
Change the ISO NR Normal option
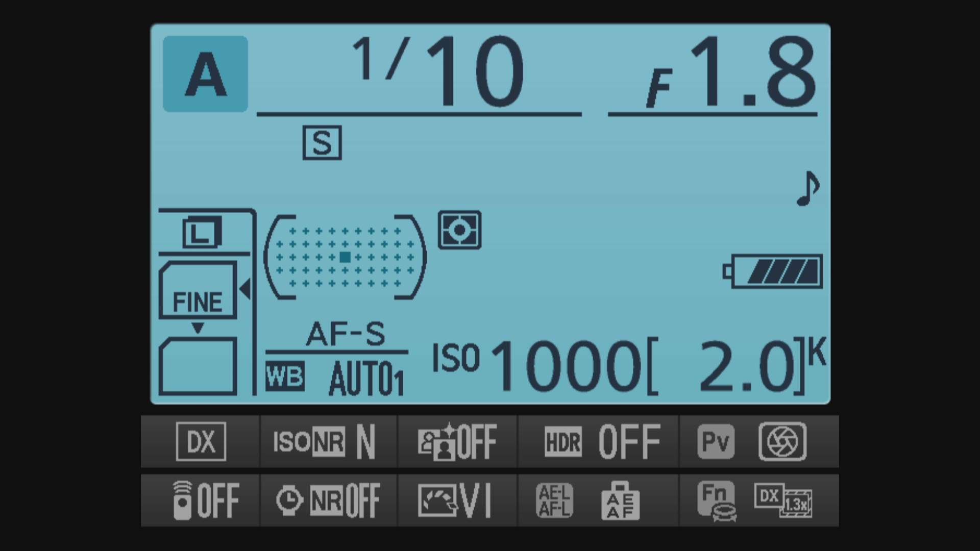[329, 442]
